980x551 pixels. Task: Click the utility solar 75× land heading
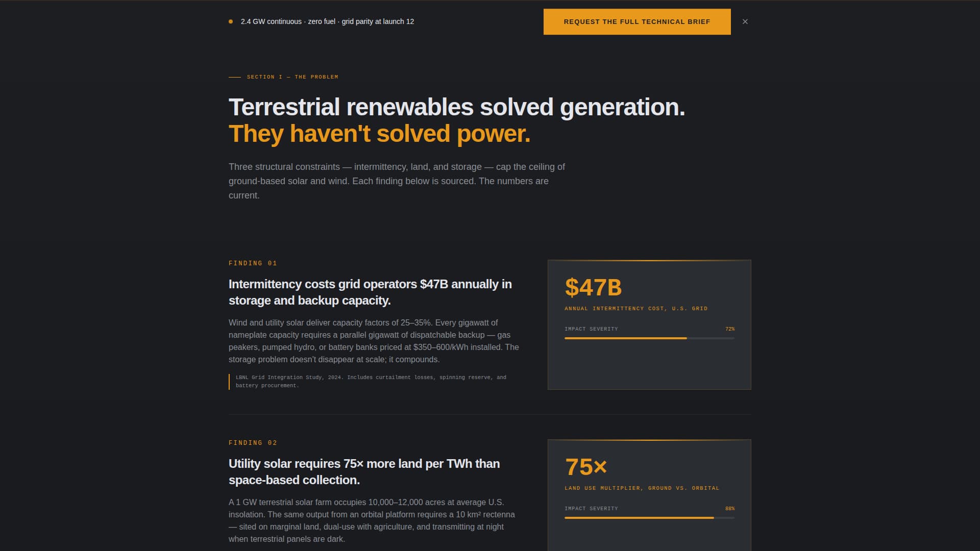coord(364,472)
